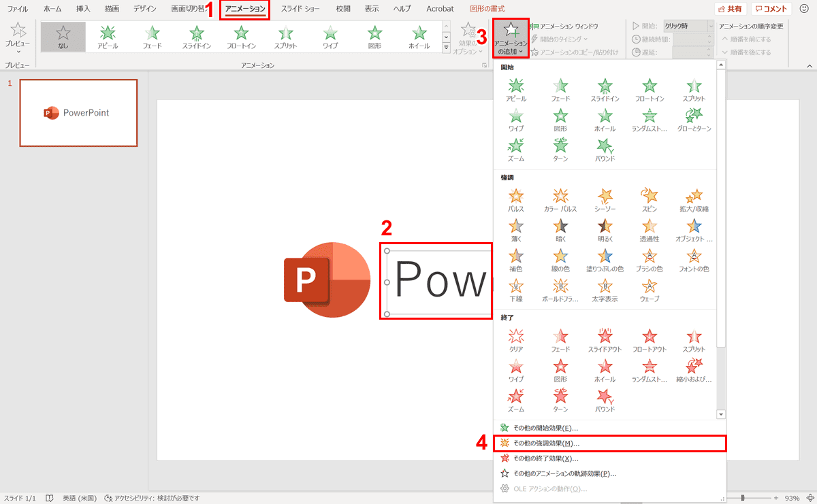Select 塗りつぶしの色 emphasis effect
The width and height of the screenshot is (817, 504).
point(605,261)
